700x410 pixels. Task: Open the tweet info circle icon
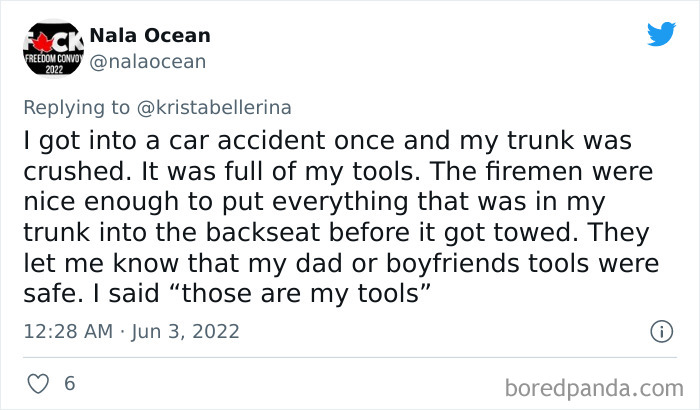tap(660, 330)
